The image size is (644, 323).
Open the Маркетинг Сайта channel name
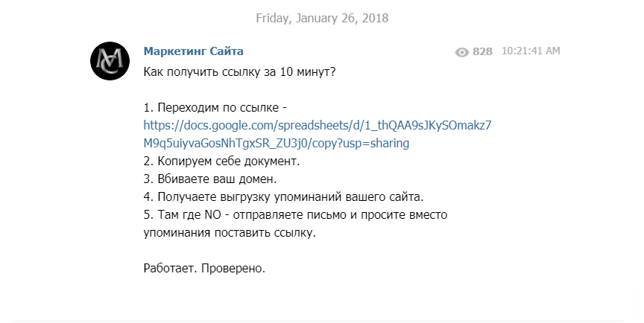pyautogui.click(x=193, y=51)
